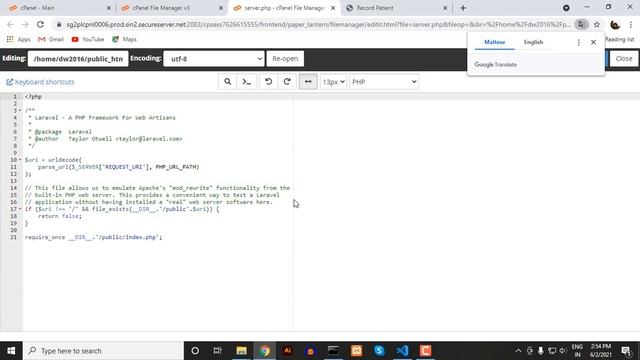Open terminal window from taskbar

coord(333,351)
